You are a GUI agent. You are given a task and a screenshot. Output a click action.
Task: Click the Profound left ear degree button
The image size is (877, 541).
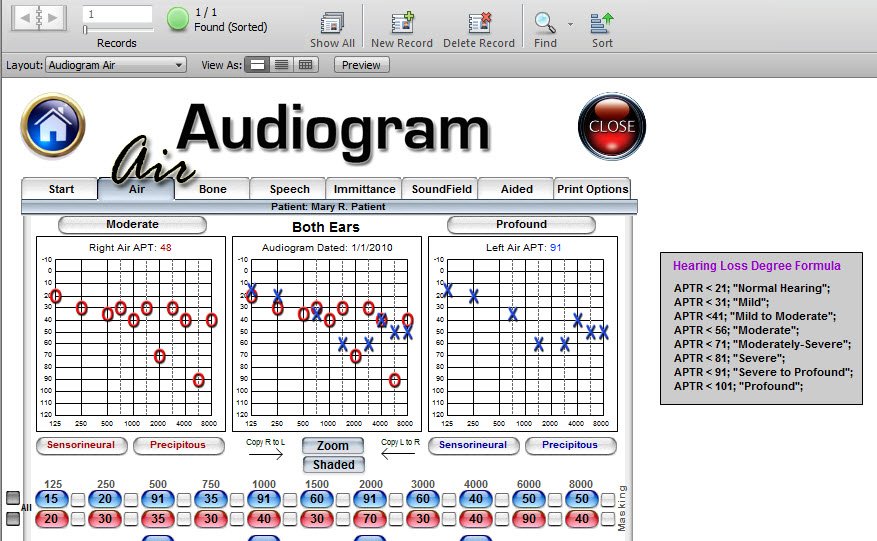tap(521, 224)
